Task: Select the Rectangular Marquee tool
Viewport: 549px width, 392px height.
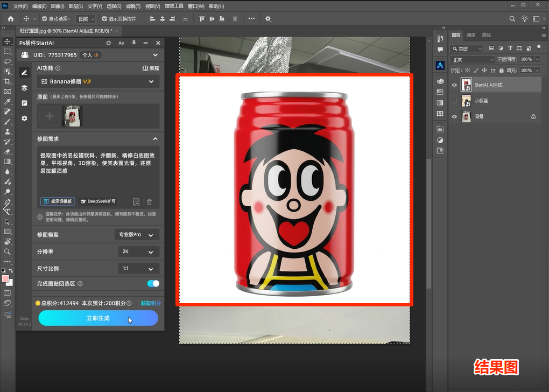Action: [7, 52]
